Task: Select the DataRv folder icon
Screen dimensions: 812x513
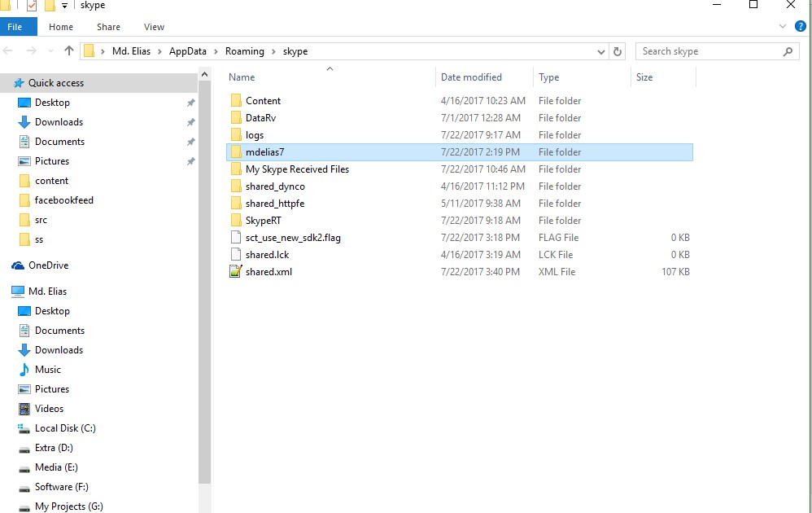Action: pos(236,117)
